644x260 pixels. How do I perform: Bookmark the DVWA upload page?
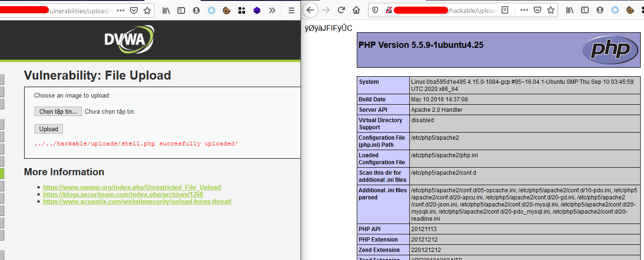(x=147, y=10)
